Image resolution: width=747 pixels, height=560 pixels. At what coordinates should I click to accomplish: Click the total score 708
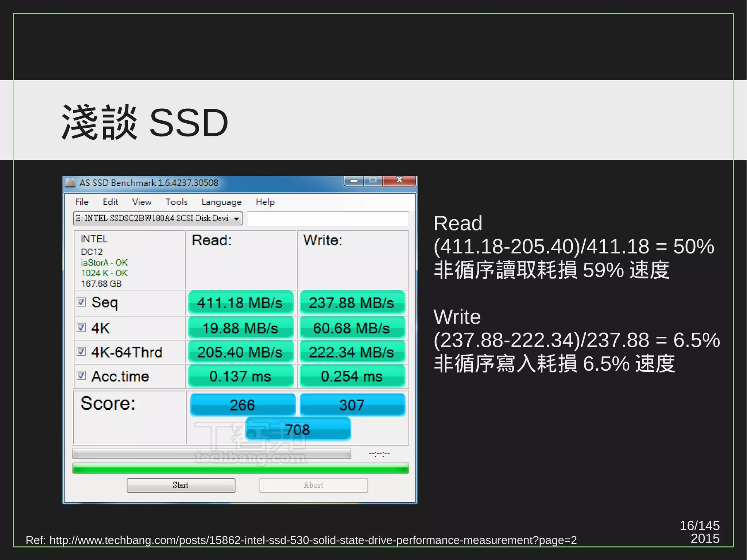(298, 429)
